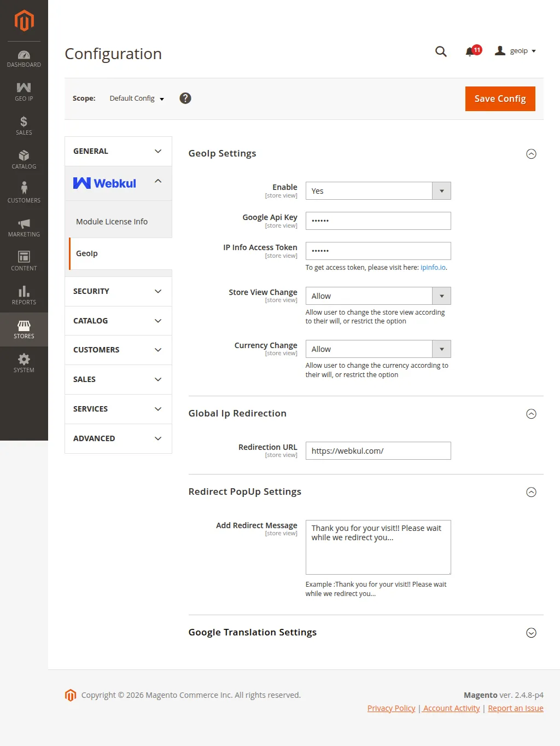The width and height of the screenshot is (560, 746).
Task: Open the Geo IP sidebar menu
Action: point(24,92)
